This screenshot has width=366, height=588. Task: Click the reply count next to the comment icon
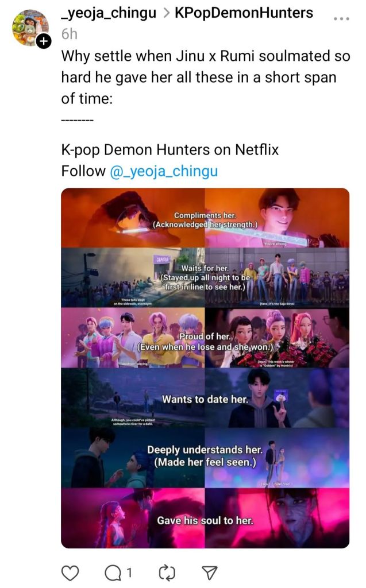[x=130, y=572]
